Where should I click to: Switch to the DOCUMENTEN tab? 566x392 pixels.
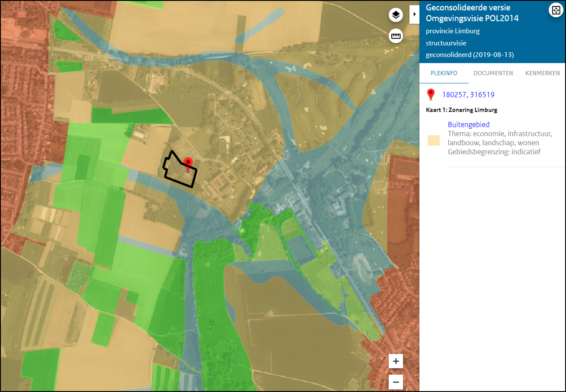click(493, 73)
